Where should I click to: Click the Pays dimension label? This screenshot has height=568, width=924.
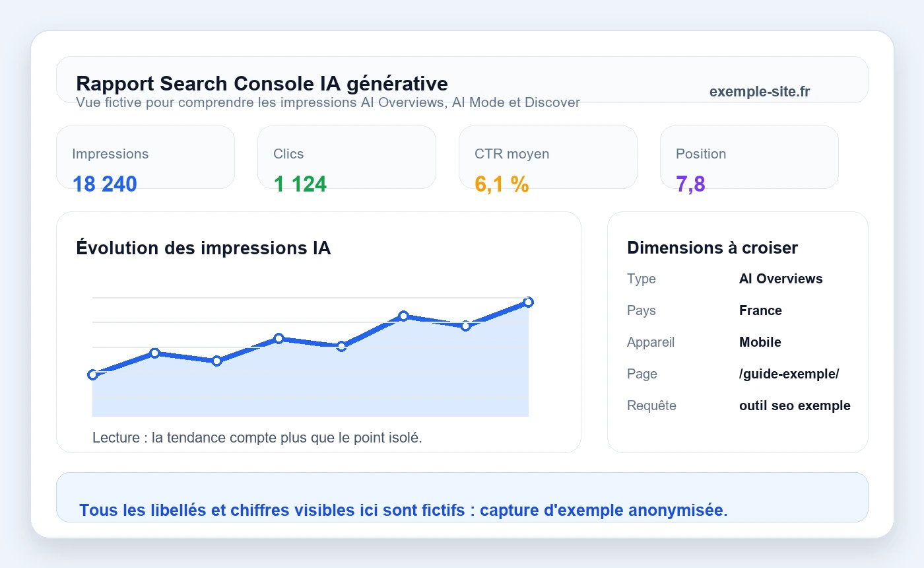pos(642,310)
